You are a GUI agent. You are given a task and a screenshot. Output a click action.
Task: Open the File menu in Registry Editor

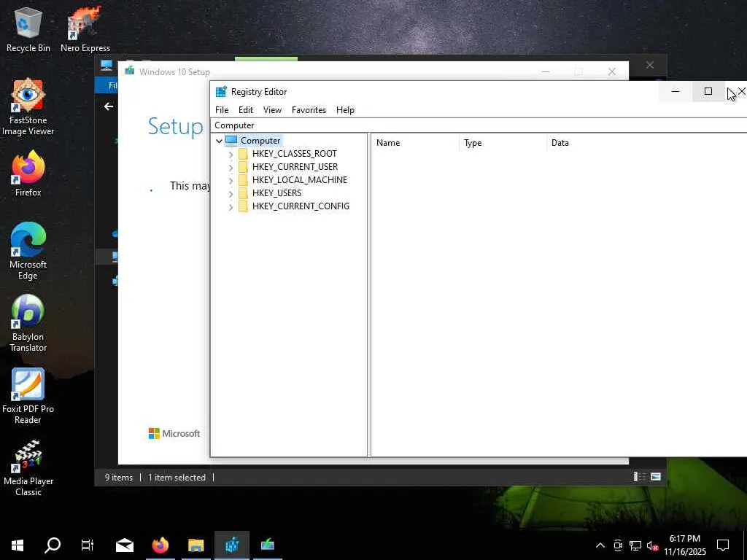[x=222, y=110]
